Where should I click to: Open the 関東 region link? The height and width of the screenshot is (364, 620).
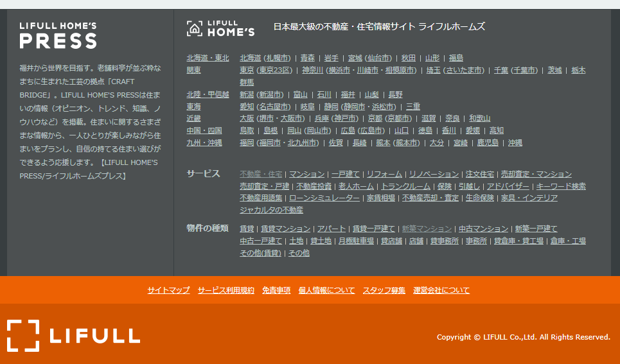coord(194,71)
